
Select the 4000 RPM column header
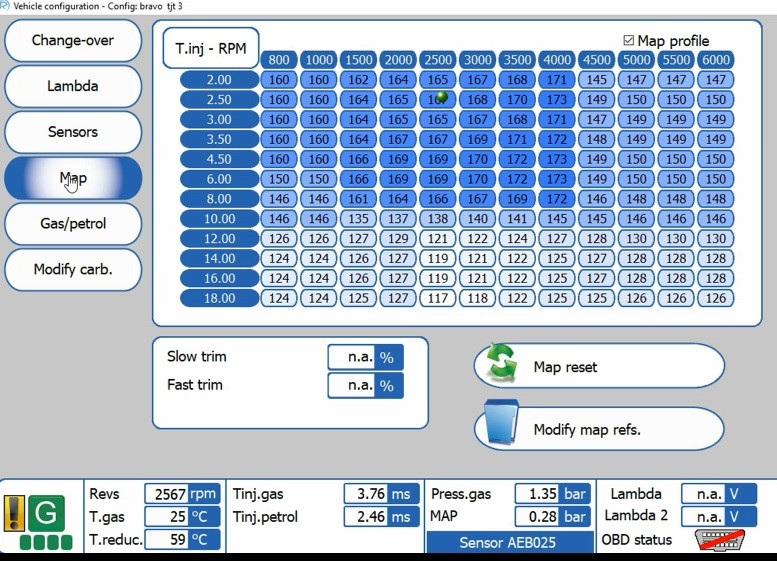tap(556, 60)
